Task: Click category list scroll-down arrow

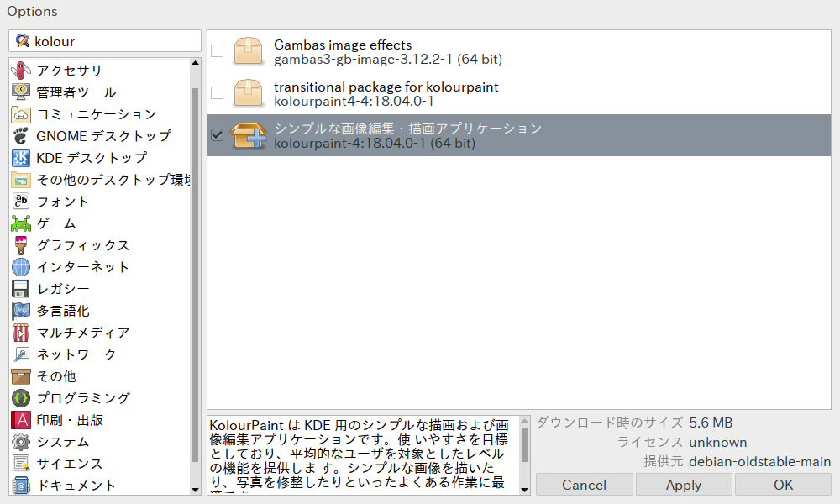Action: [195, 490]
